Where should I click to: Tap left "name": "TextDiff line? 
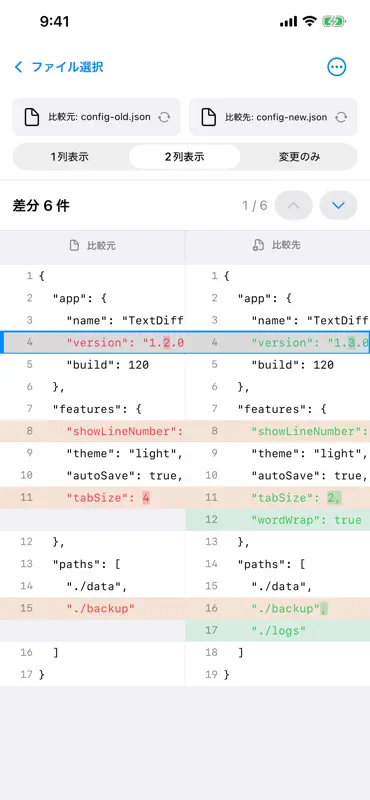tap(92, 320)
